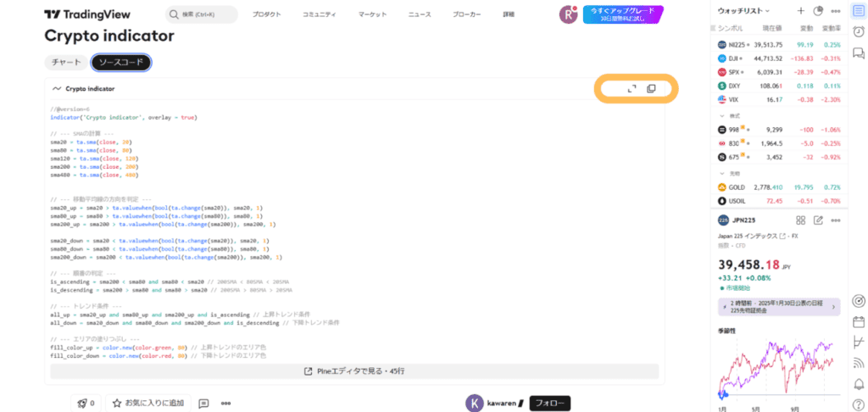
Task: Switch to the チャート tab
Action: (66, 63)
